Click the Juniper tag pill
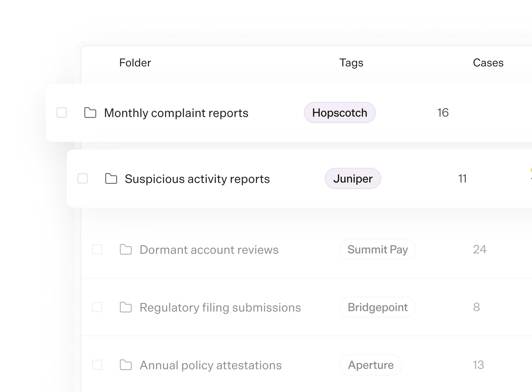Viewport: 532px width, 392px height. pyautogui.click(x=353, y=179)
